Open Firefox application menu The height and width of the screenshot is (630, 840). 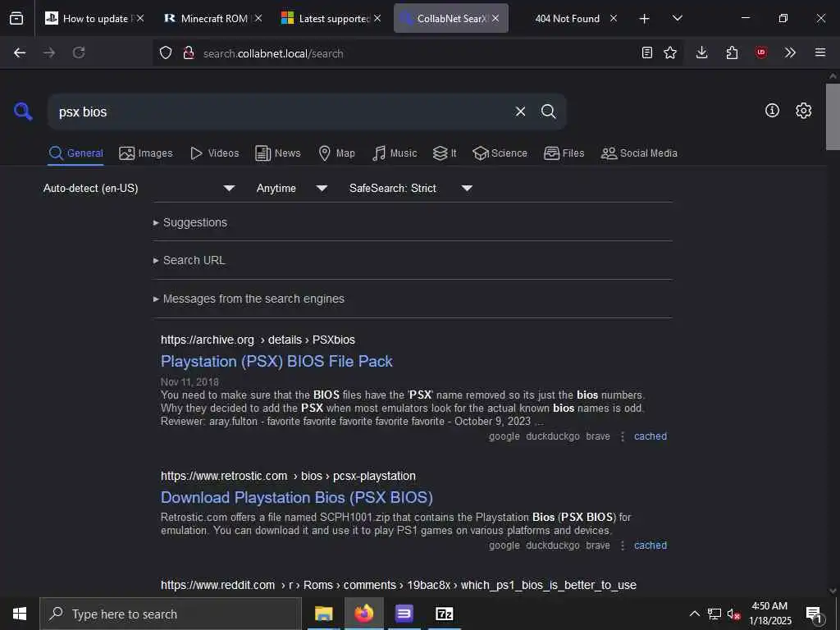pyautogui.click(x=820, y=52)
